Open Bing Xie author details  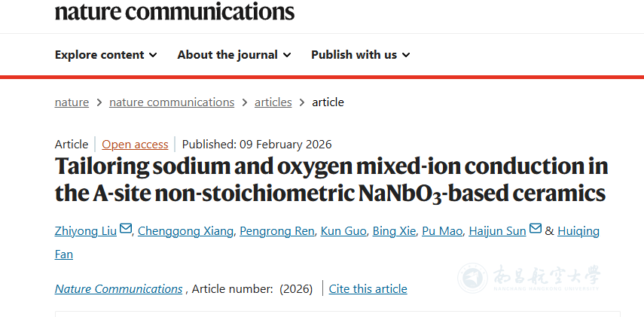tap(393, 231)
